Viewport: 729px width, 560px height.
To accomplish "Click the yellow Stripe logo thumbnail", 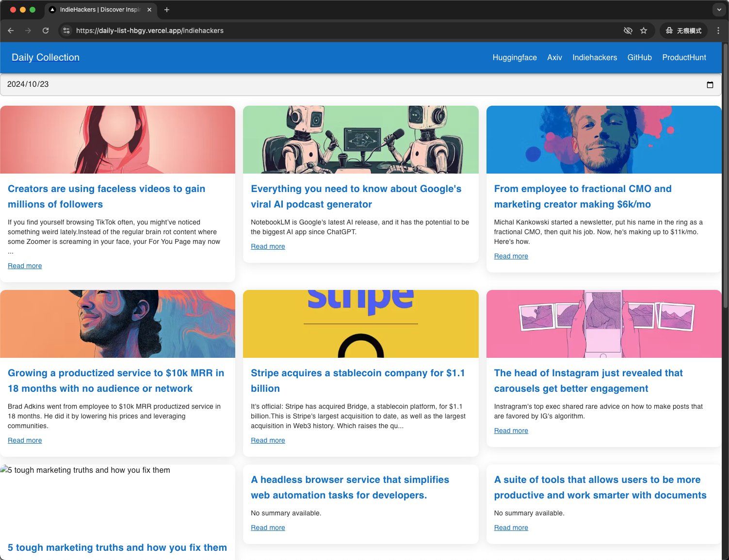I will point(360,324).
